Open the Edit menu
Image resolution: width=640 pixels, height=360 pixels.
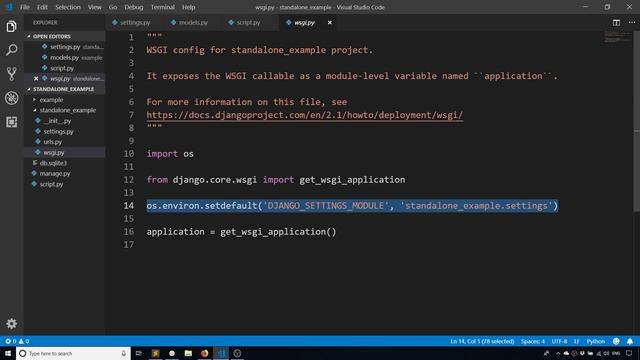[42, 7]
